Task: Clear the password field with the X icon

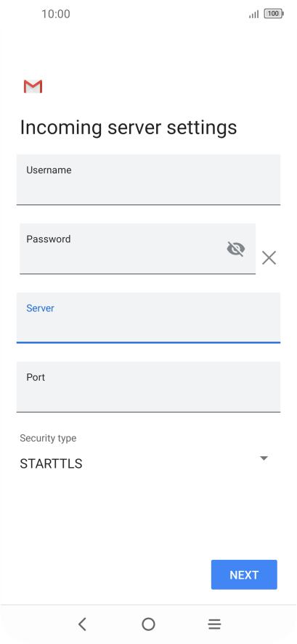Action: pos(269,258)
